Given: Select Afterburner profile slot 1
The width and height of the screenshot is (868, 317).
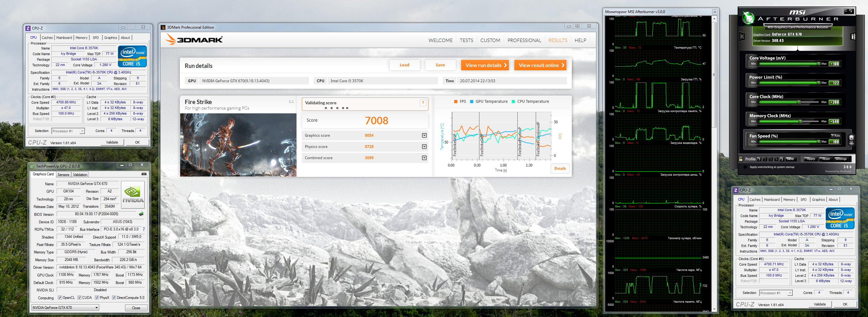Looking at the screenshot, I should click(759, 159).
